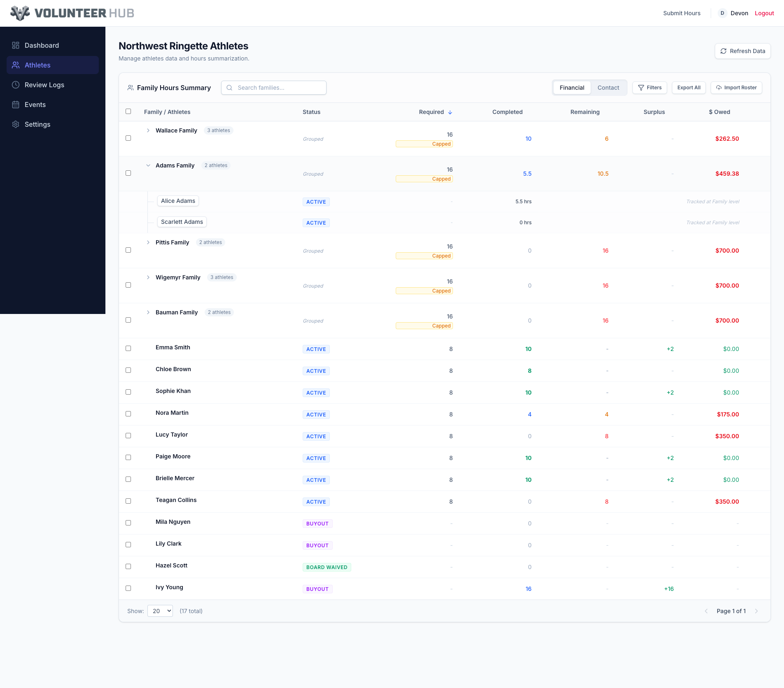
Task: Click the Devon user avatar
Action: [722, 13]
